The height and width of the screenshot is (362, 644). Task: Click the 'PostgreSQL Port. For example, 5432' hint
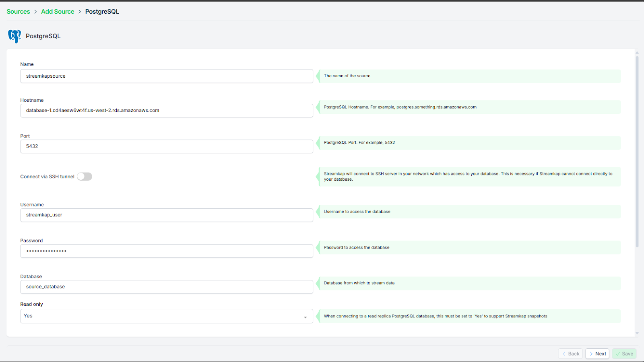359,143
